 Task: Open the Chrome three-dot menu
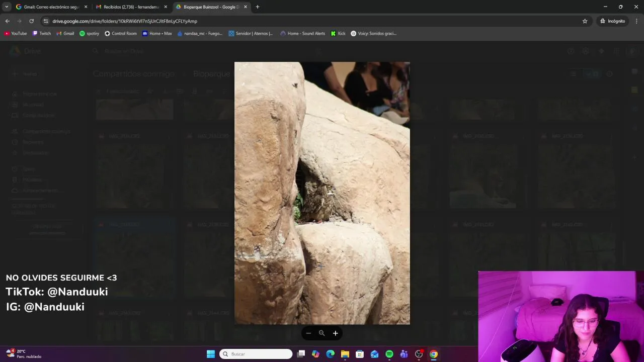(636, 21)
